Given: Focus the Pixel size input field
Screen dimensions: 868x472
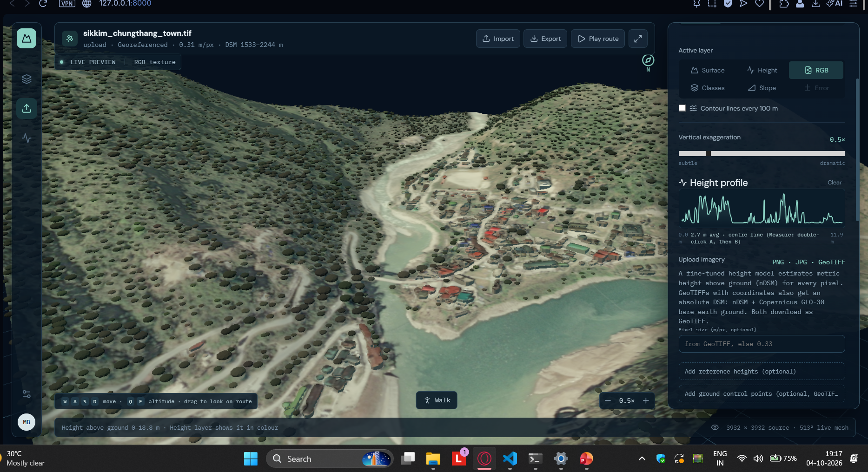Looking at the screenshot, I should 762,344.
